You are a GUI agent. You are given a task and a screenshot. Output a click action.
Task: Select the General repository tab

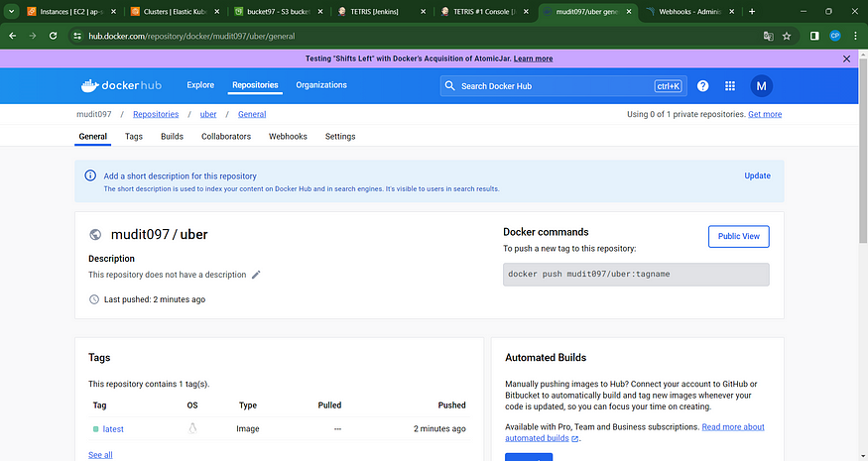92,136
